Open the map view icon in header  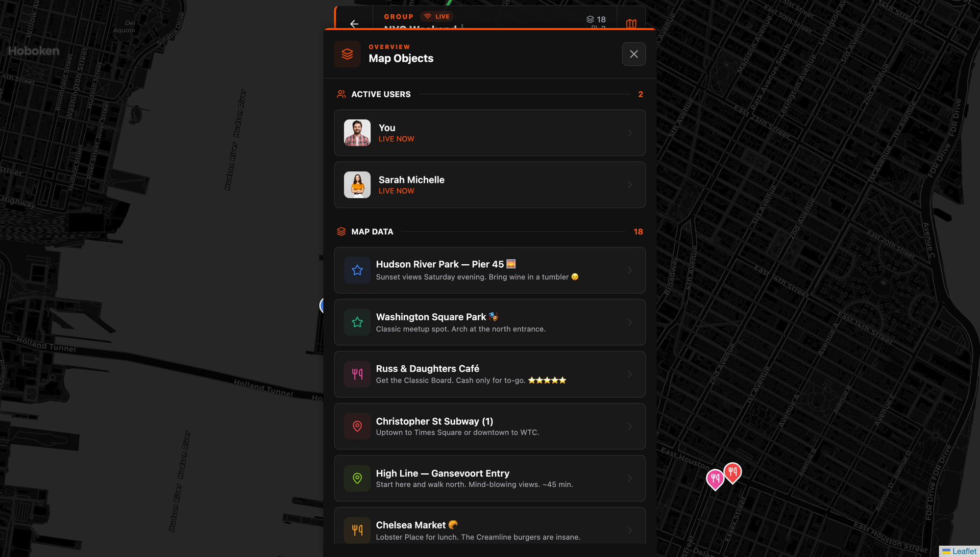click(631, 24)
